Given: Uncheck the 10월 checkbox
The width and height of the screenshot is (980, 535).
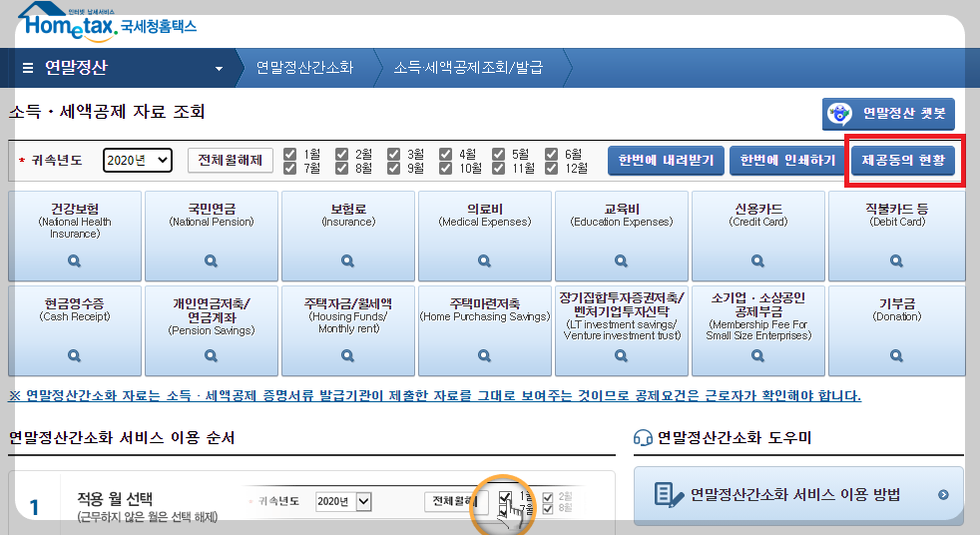Looking at the screenshot, I should tap(446, 168).
